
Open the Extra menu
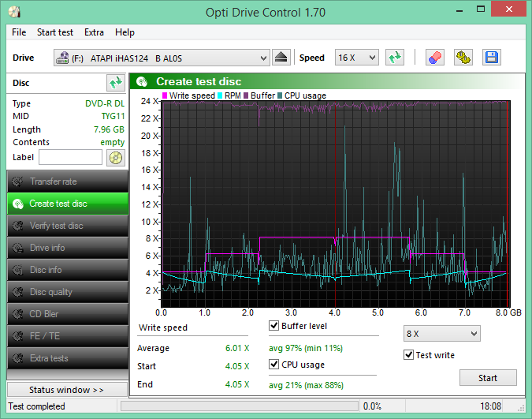pos(94,32)
